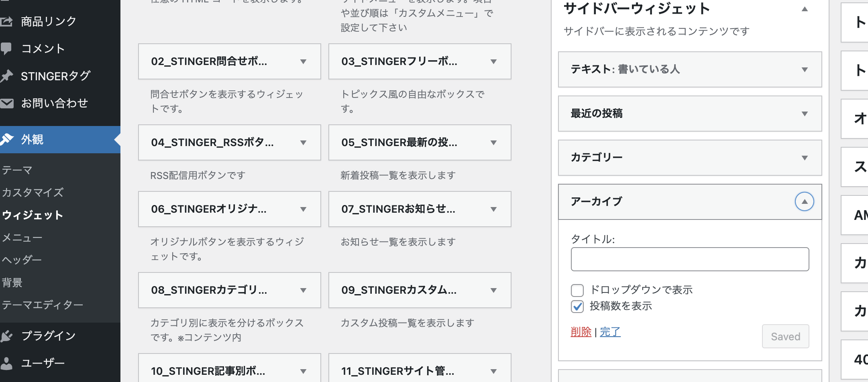Expand the 最近の投稿 widget
The image size is (868, 382).
pos(805,114)
